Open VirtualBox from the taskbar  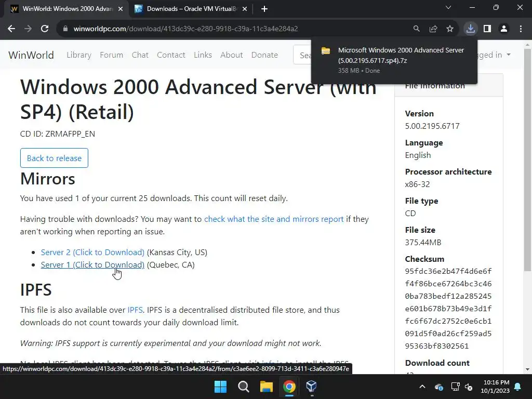[312, 387]
